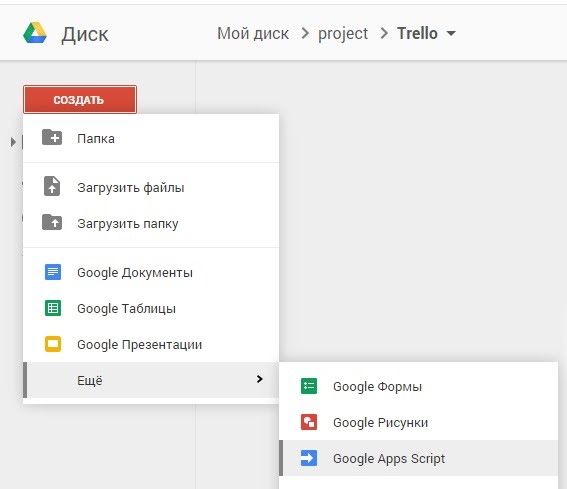Select Google Apps Script in the submenu
The height and width of the screenshot is (489, 567).
[x=419, y=458]
